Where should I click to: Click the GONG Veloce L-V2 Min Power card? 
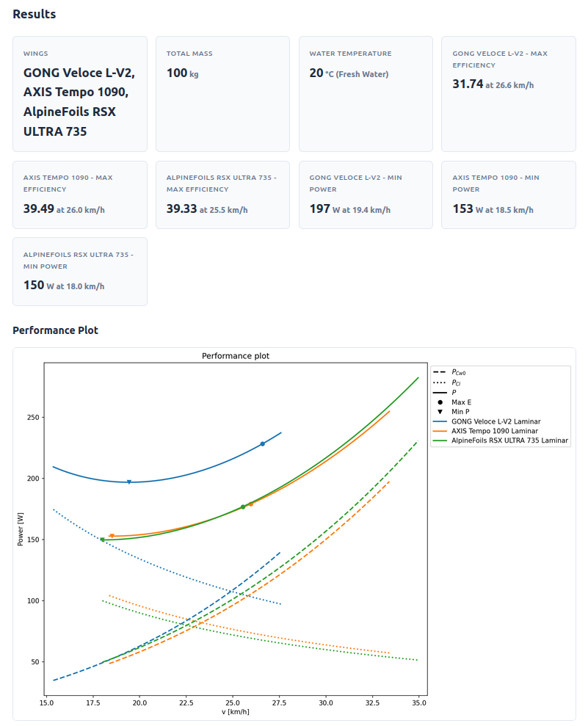coord(366,195)
